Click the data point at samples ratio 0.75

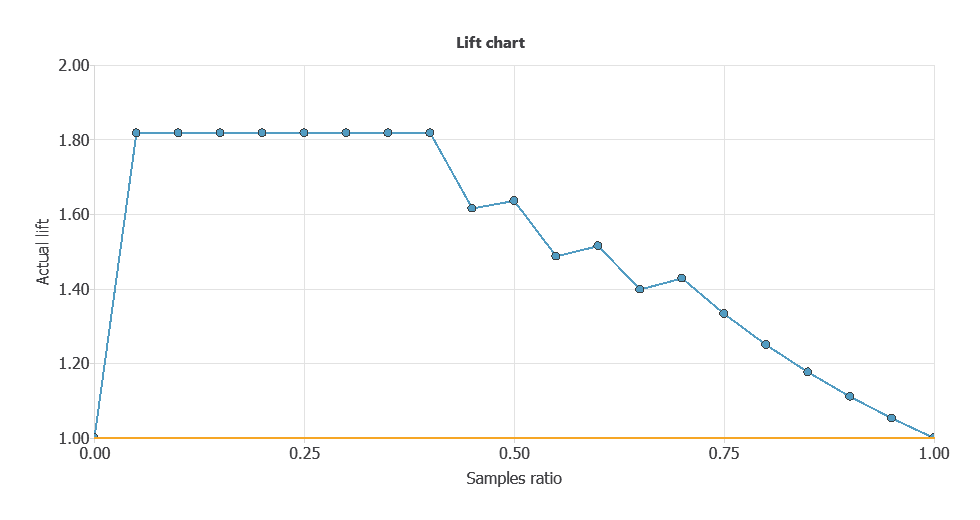tap(724, 314)
